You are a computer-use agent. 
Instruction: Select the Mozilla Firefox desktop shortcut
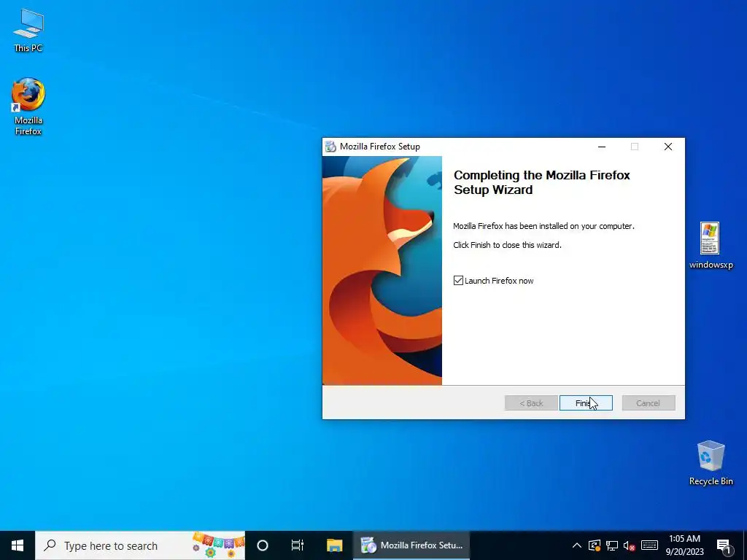(x=28, y=107)
